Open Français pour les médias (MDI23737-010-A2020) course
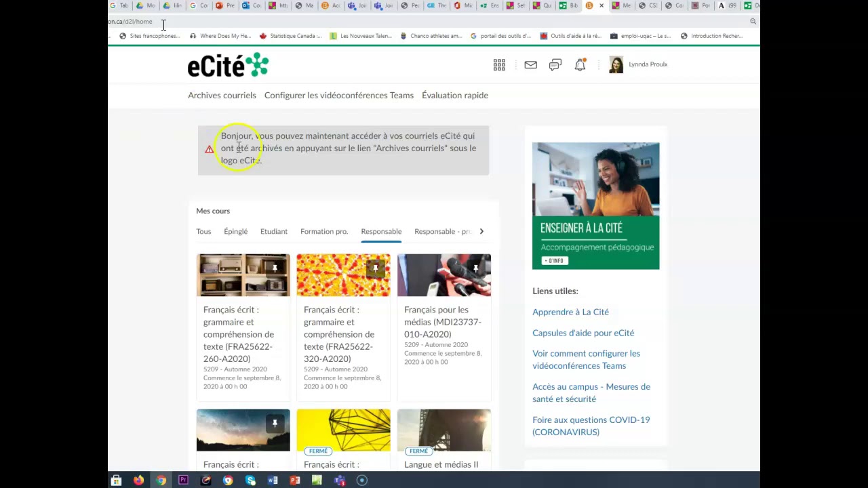The image size is (868, 488). pyautogui.click(x=443, y=322)
